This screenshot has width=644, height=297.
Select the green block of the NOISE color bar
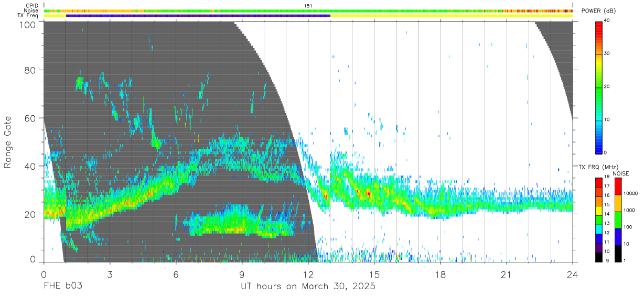click(x=618, y=220)
